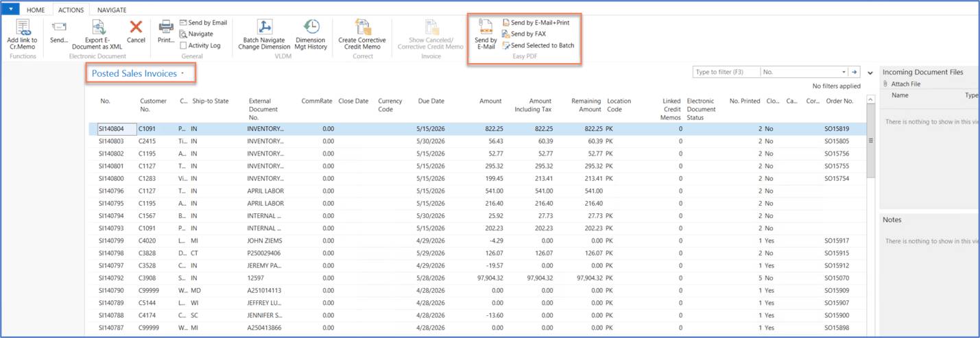
Task: Click customer number C2415
Action: (x=147, y=141)
